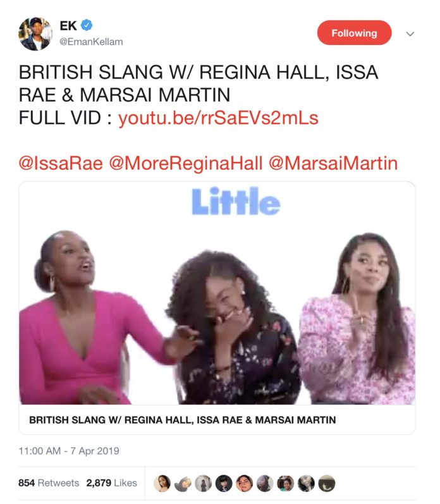The height and width of the screenshot is (504, 440).
Task: Click EK's profile avatar photo
Action: pos(35,34)
